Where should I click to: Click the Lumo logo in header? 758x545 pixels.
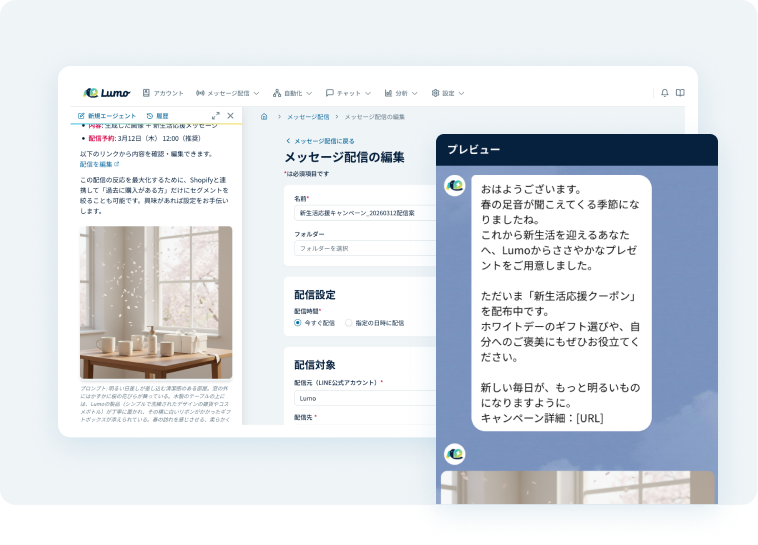107,93
